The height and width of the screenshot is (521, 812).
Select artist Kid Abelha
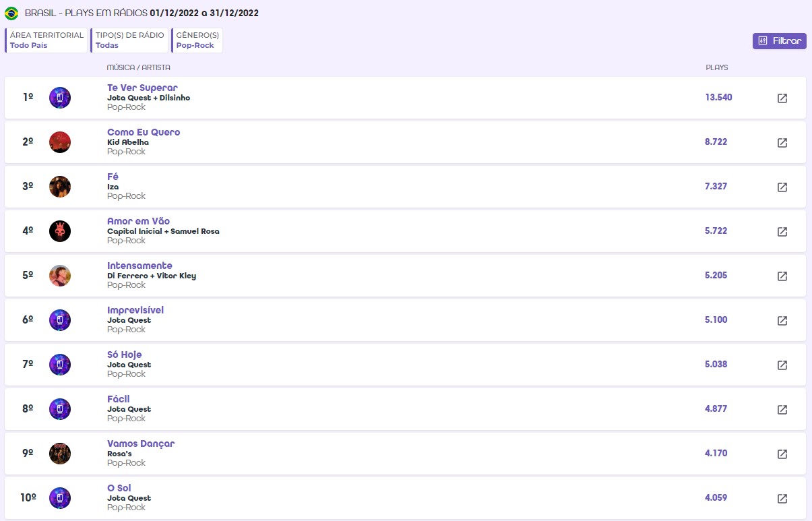point(128,142)
